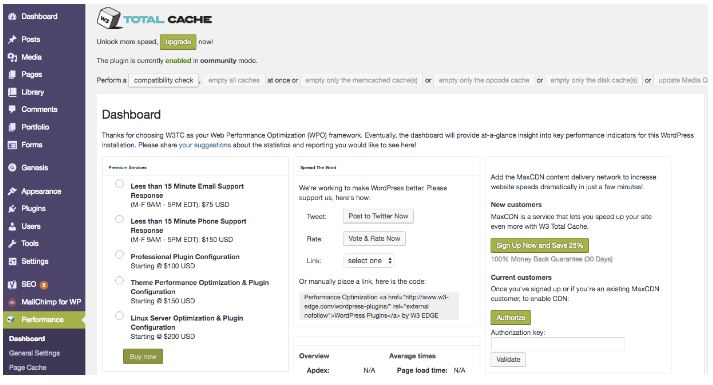Click the 'Page load time:' label
713x385 pixels.
click(422, 370)
